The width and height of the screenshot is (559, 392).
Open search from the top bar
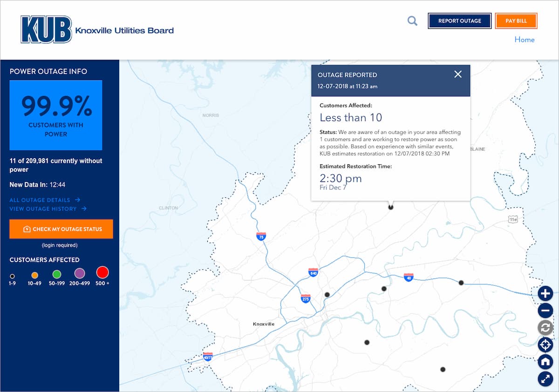pyautogui.click(x=412, y=20)
